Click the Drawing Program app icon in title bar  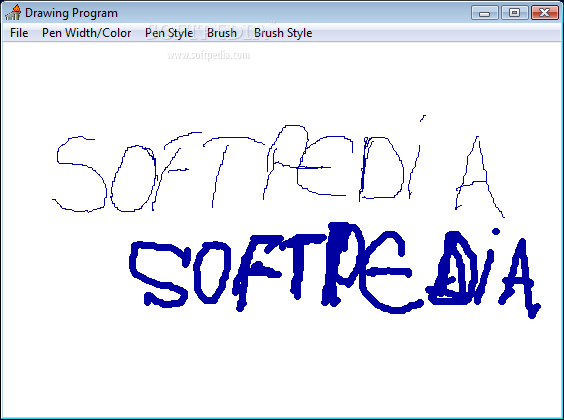click(x=13, y=13)
